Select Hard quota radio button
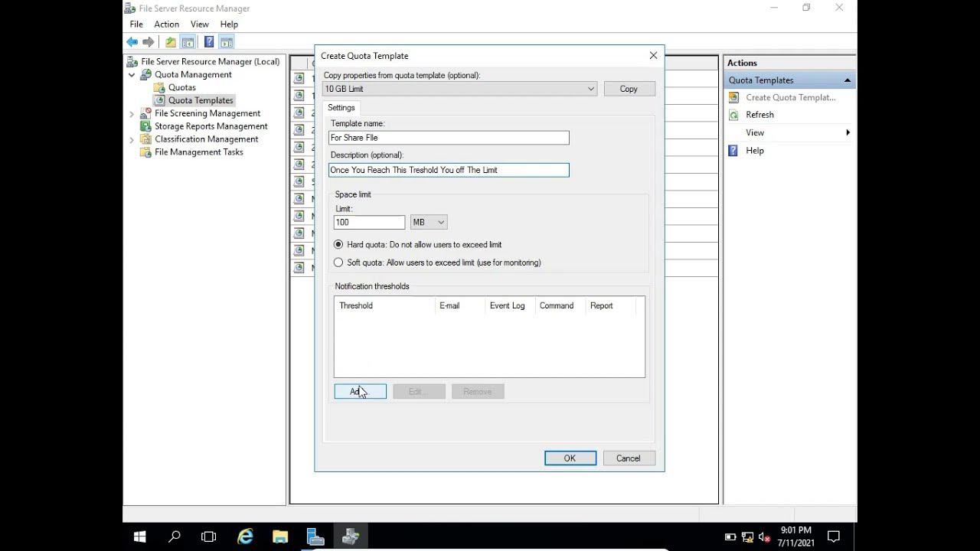Screen dimensions: 980x551 click(338, 245)
